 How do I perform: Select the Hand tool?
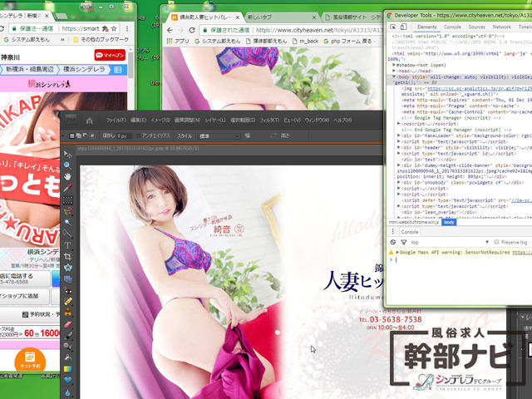pos(68,176)
